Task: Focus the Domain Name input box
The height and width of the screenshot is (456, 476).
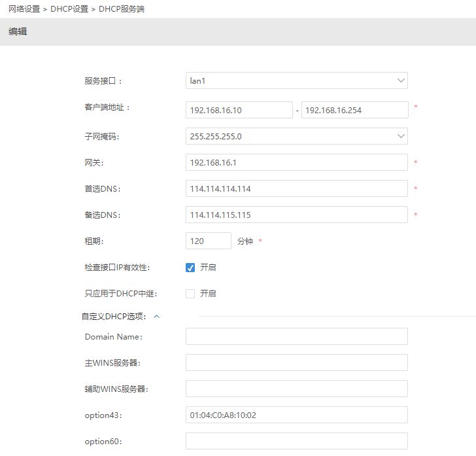Action: click(296, 336)
